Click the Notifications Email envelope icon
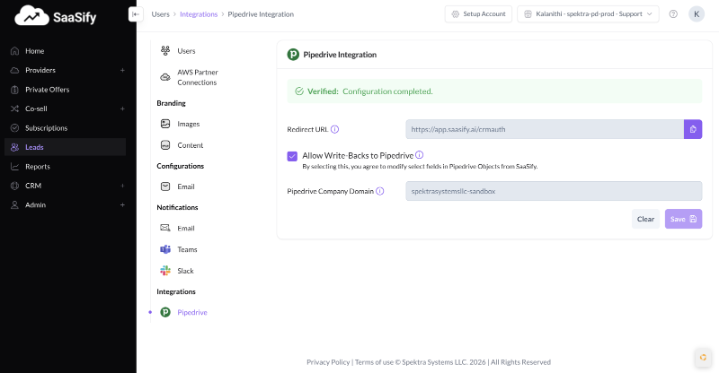The height and width of the screenshot is (373, 720). [165, 228]
